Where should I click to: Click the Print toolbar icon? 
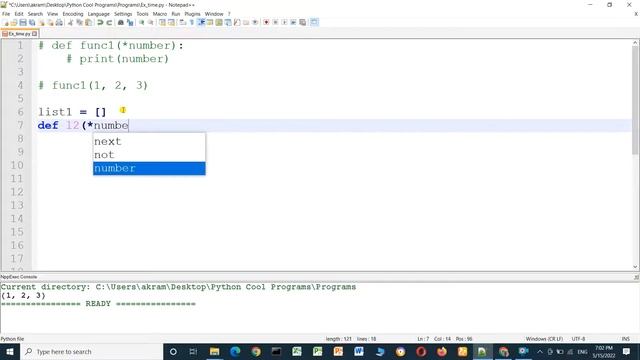point(59,22)
